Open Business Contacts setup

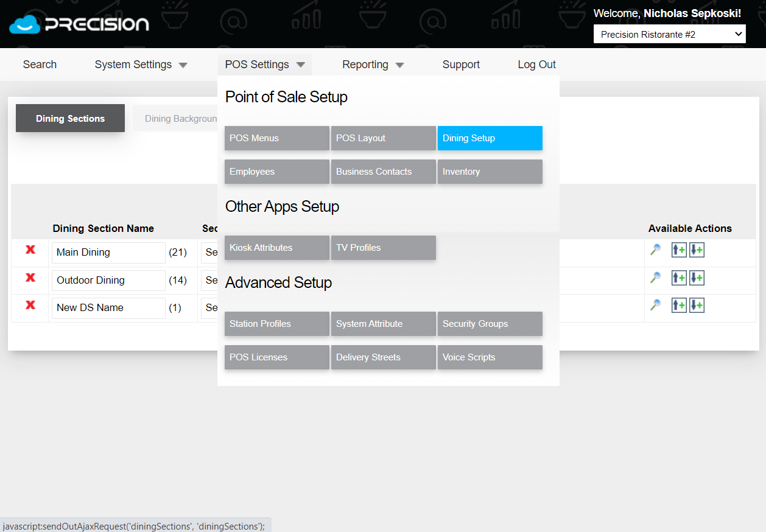tap(384, 172)
